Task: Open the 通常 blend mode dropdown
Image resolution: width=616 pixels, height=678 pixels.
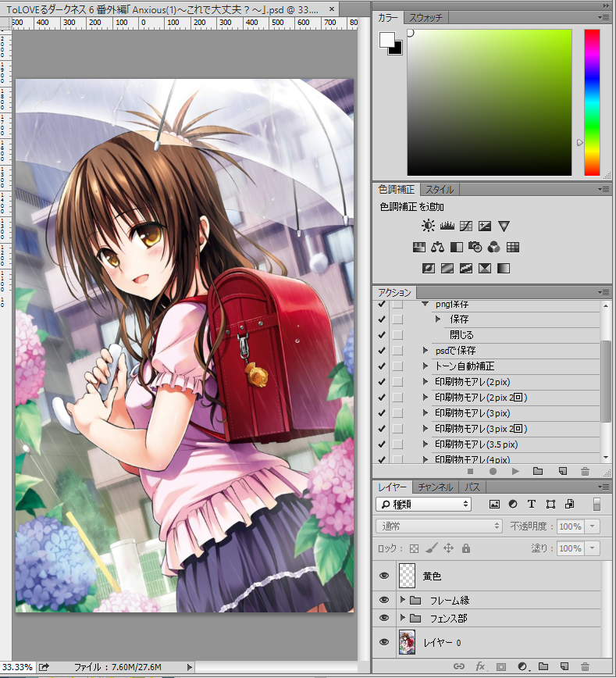Action: point(439,526)
